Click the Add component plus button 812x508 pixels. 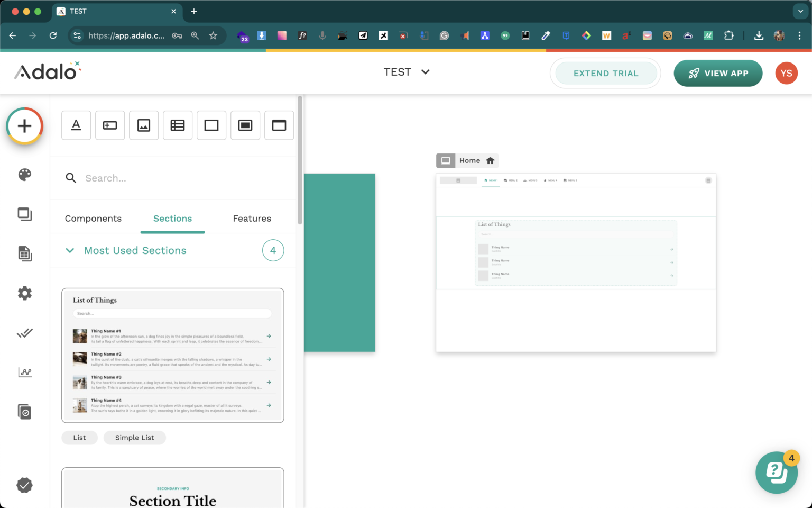pos(24,126)
